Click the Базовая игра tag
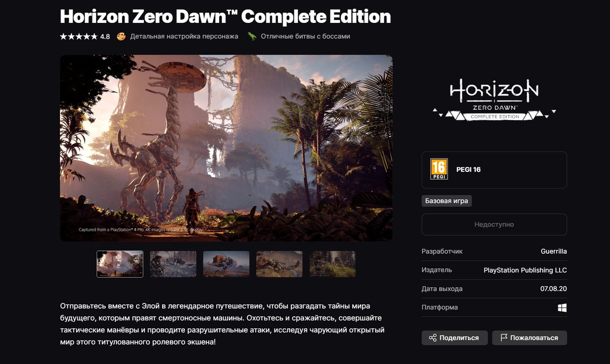610x364 pixels. (x=447, y=201)
